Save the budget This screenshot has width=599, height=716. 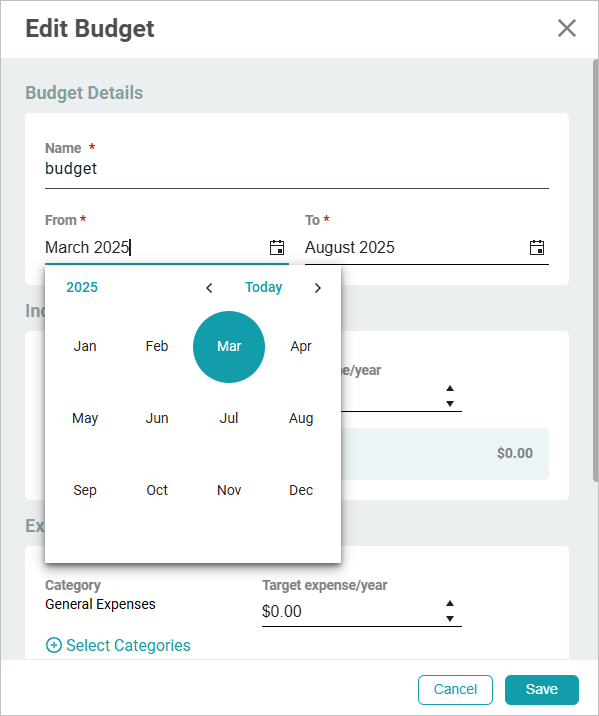541,690
